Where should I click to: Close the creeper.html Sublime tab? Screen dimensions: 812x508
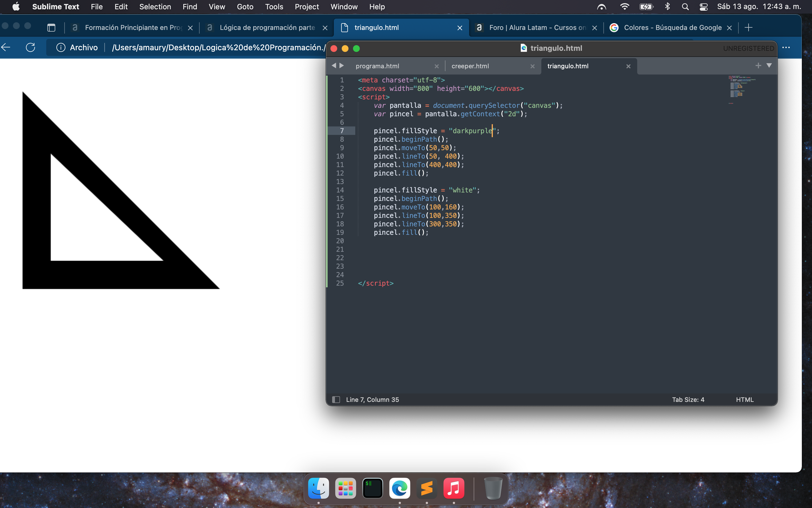(533, 66)
